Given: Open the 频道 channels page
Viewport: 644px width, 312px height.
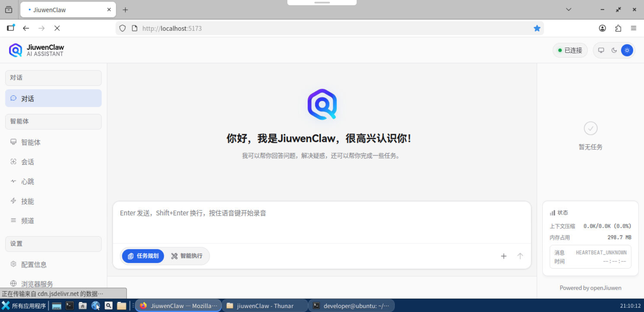Looking at the screenshot, I should tap(53, 220).
